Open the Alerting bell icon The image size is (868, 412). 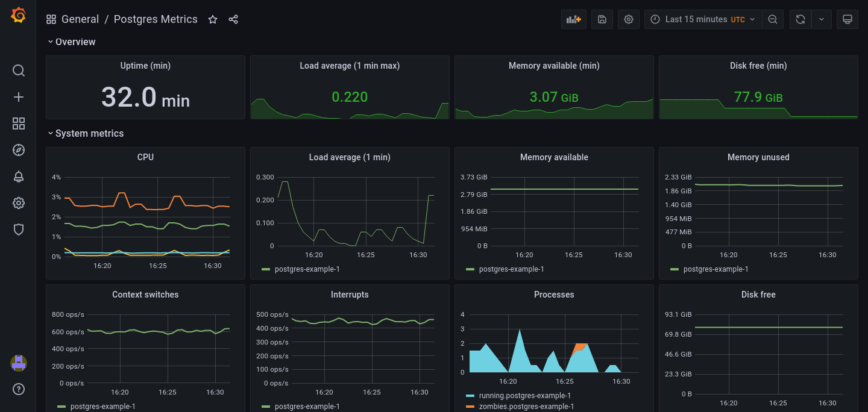(18, 176)
